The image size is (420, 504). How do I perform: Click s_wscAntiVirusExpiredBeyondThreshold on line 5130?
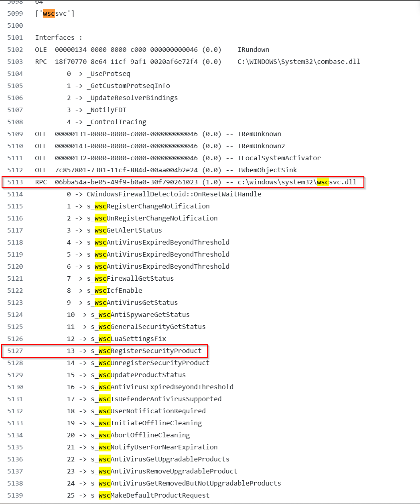click(150, 387)
